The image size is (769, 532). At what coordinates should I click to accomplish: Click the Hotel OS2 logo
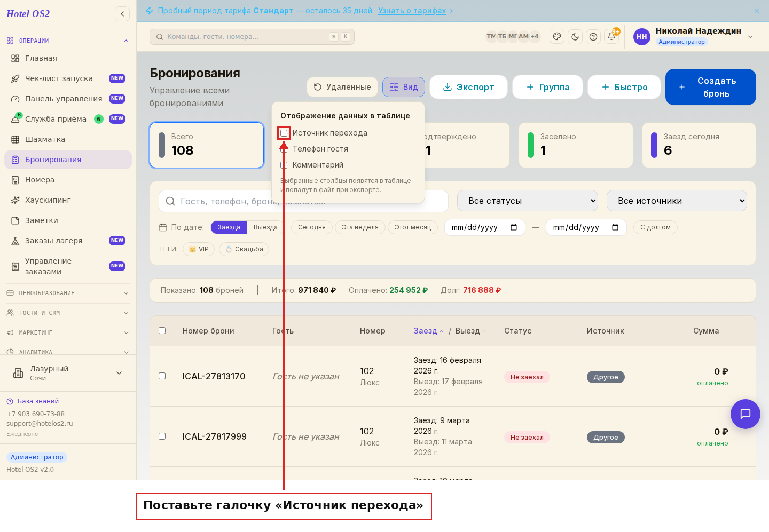(x=28, y=14)
